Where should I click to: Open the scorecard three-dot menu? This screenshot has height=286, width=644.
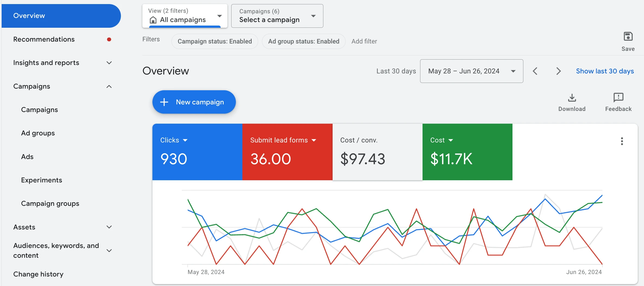click(622, 141)
